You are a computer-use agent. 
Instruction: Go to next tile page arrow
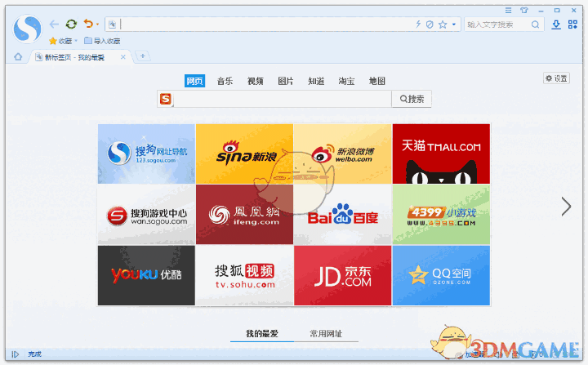pyautogui.click(x=566, y=207)
